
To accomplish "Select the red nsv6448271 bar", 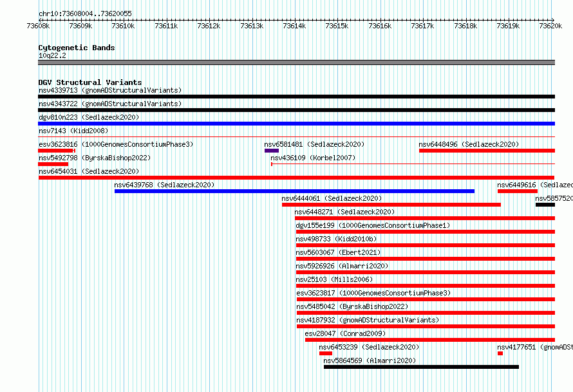I will point(425,218).
